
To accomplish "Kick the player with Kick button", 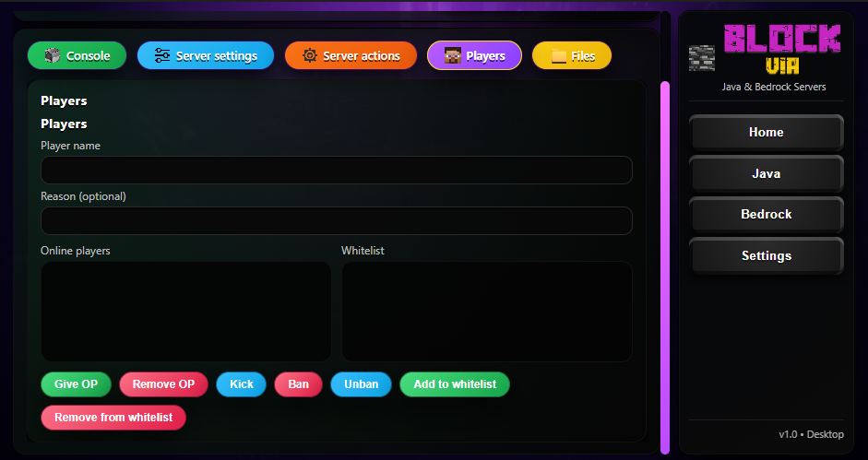I will click(x=241, y=384).
